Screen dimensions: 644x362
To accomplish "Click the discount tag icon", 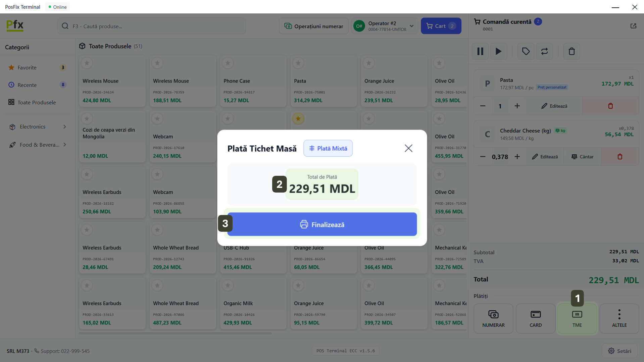I will pos(526,51).
